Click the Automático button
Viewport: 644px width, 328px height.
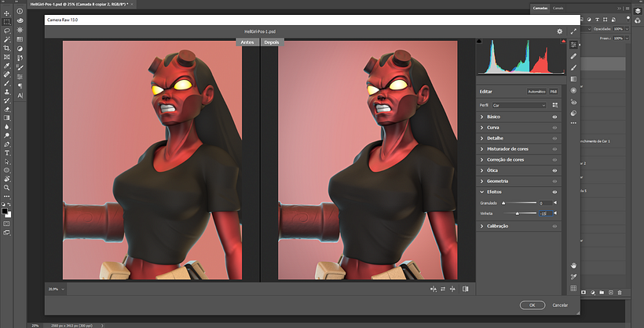click(x=536, y=92)
